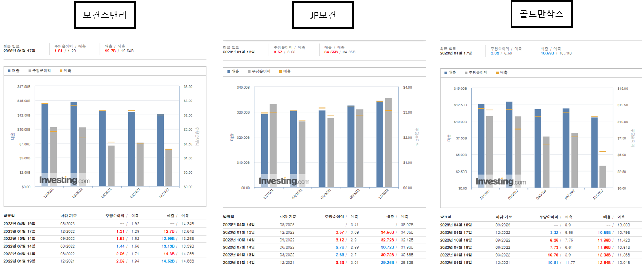Click EPS value 2.08 in 모건스탠리 table

point(120,261)
